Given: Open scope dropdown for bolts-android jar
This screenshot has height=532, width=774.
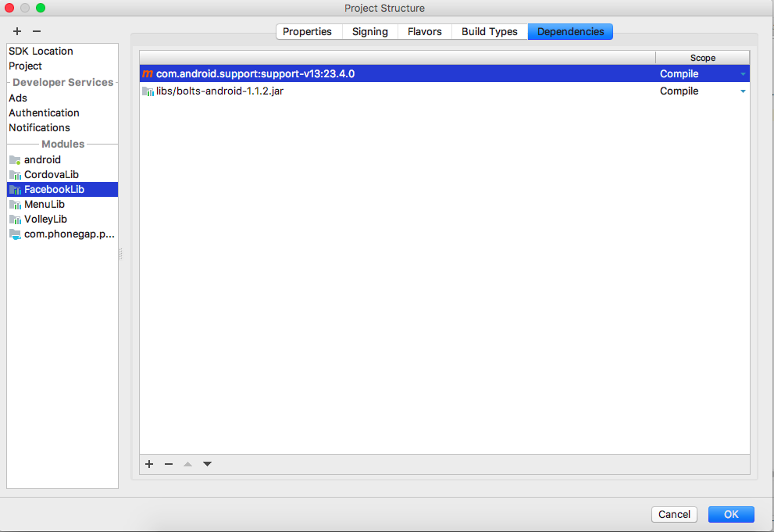Looking at the screenshot, I should coord(743,91).
